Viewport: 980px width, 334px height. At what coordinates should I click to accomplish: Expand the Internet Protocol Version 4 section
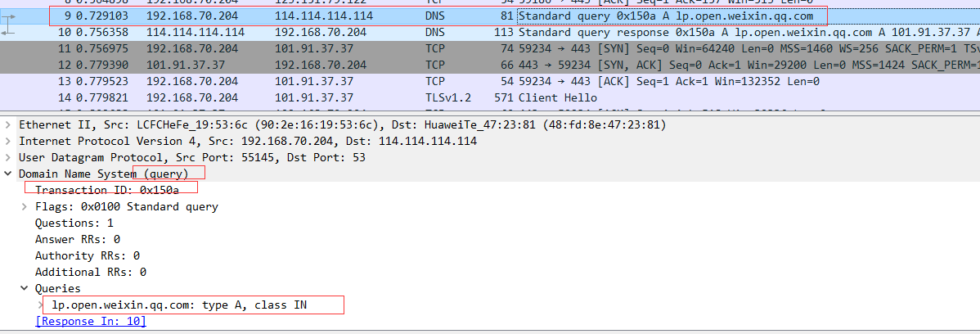tap(8, 141)
